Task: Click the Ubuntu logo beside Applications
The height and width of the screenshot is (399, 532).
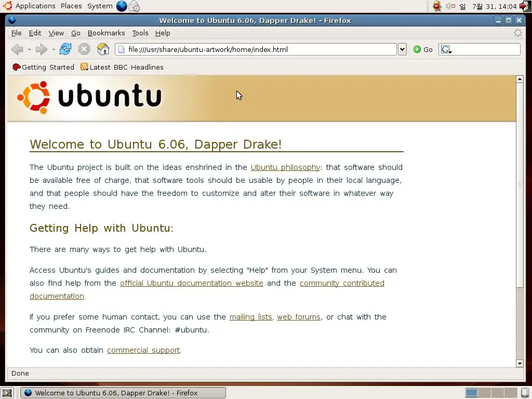Action: tap(7, 6)
